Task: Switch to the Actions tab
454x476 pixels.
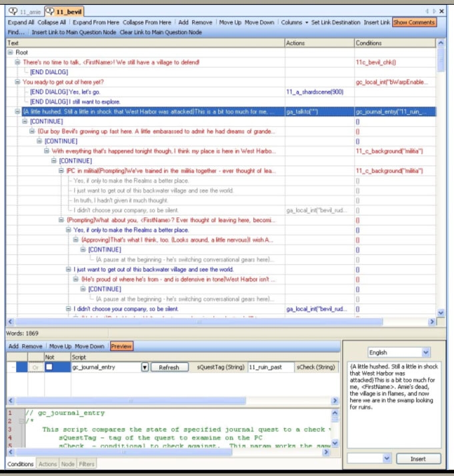Action: click(47, 464)
